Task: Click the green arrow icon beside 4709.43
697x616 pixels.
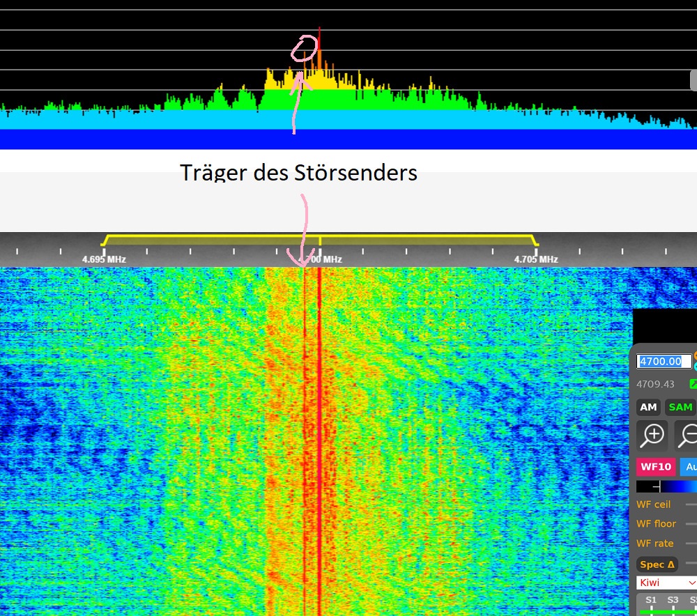Action: (x=694, y=384)
